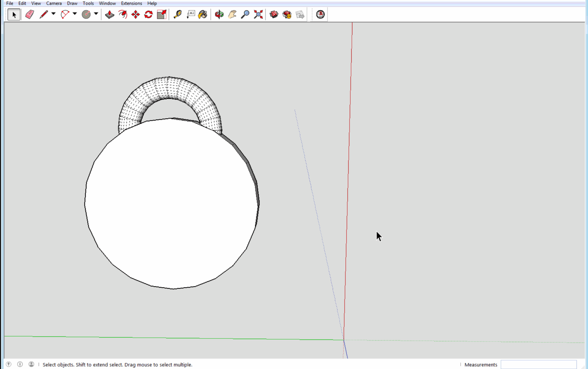Choose the Move tool
The height and width of the screenshot is (369, 588).
136,14
